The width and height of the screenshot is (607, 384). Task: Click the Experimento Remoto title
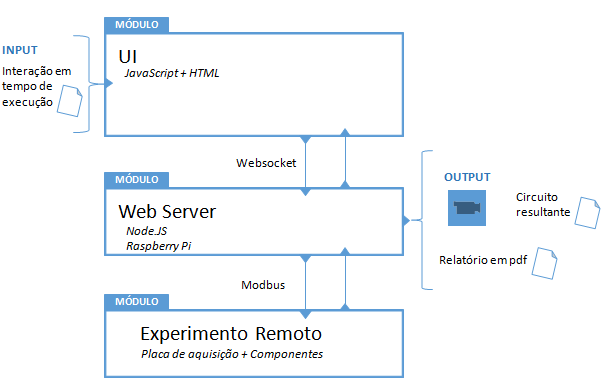click(x=231, y=334)
